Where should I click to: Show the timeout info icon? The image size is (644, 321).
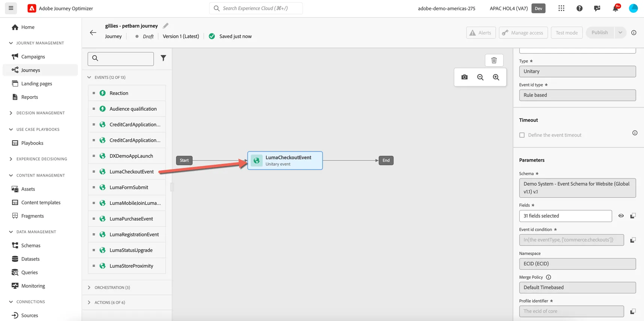(x=635, y=133)
